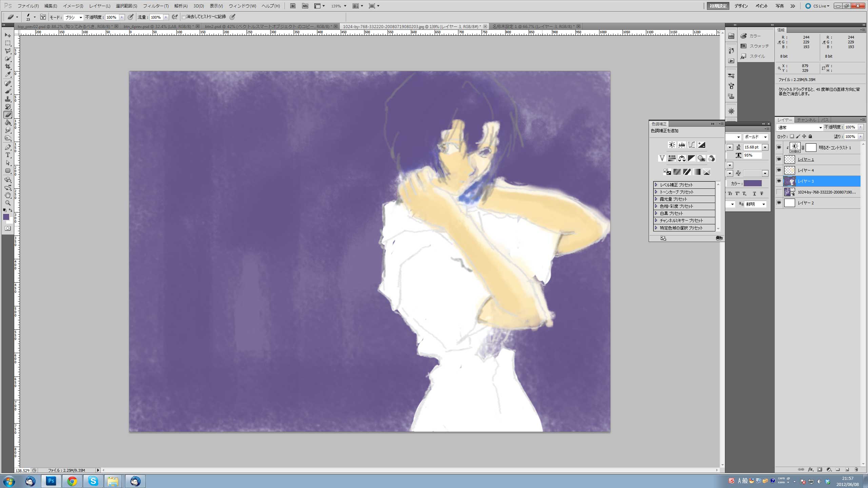868x488 pixels.
Task: Launch Bridge with the Br icon
Action: click(293, 6)
